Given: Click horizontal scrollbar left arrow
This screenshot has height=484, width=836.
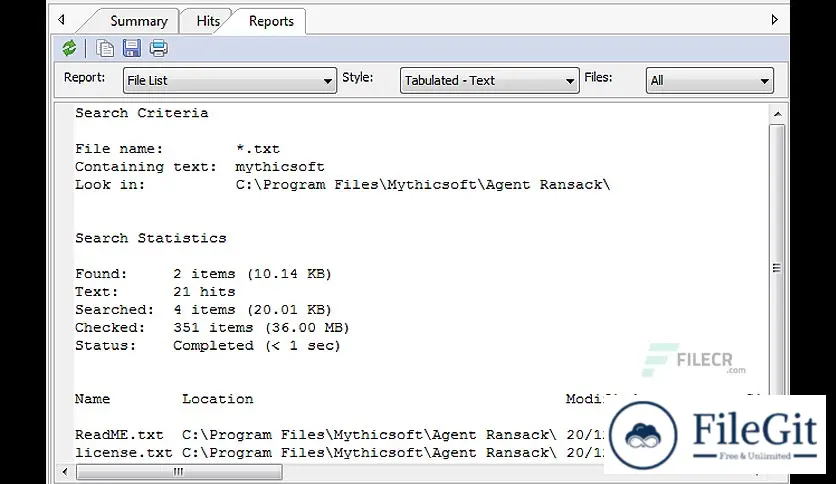Looking at the screenshot, I should [65, 472].
